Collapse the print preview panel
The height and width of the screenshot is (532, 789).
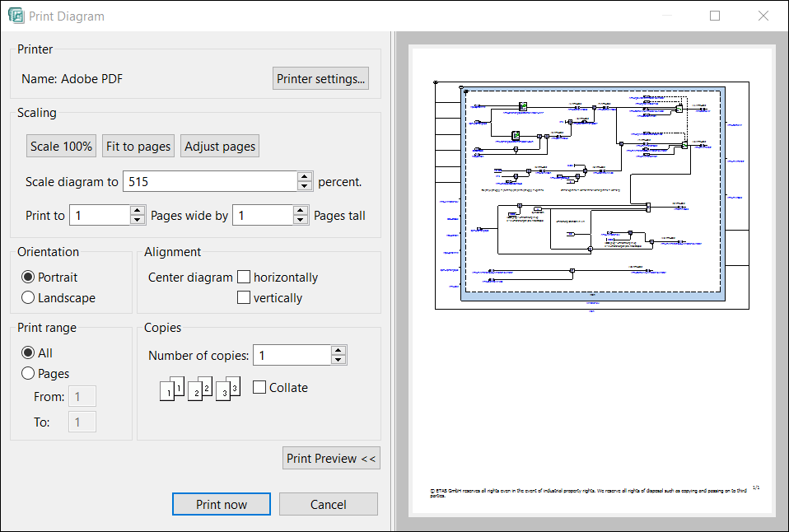(331, 458)
